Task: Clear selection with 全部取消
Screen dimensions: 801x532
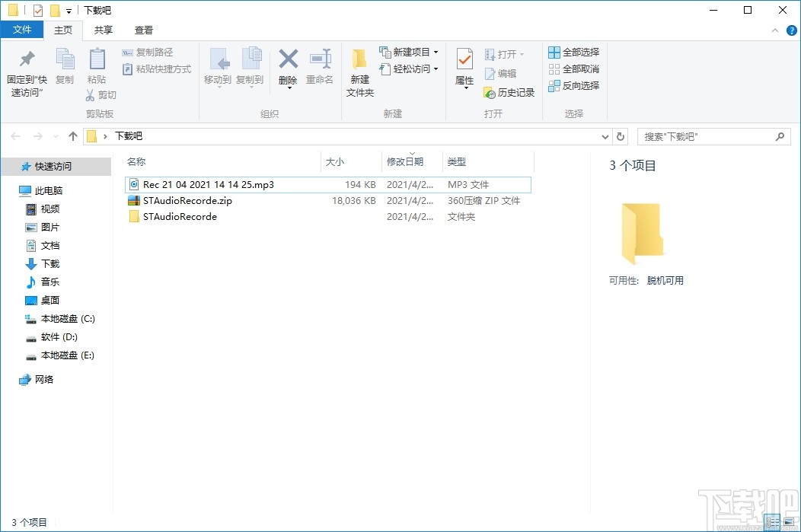Action: tap(573, 68)
